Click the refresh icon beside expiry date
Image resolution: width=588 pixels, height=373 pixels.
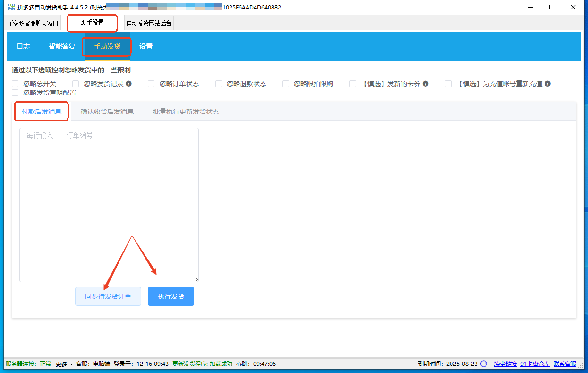tap(484, 364)
